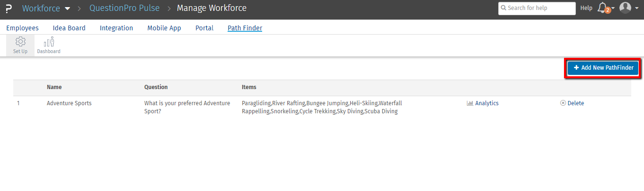This screenshot has height=191, width=644.
Task: Click the notifications bell icon
Action: (x=602, y=8)
